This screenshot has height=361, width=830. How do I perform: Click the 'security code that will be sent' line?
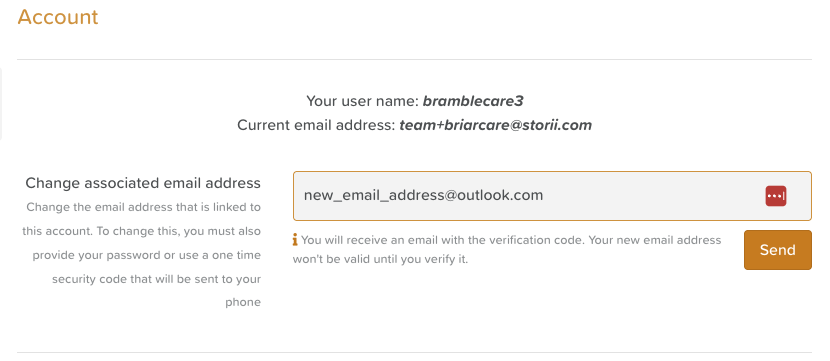(x=156, y=279)
